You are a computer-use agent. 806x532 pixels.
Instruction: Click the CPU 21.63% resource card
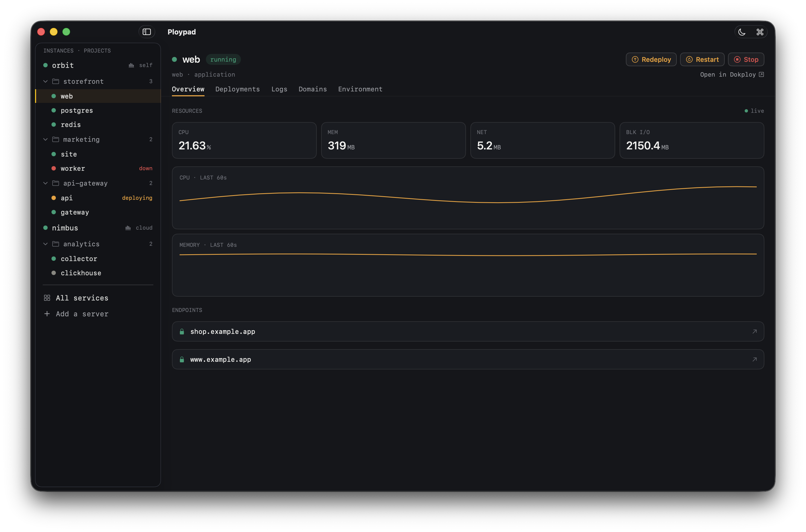(244, 140)
